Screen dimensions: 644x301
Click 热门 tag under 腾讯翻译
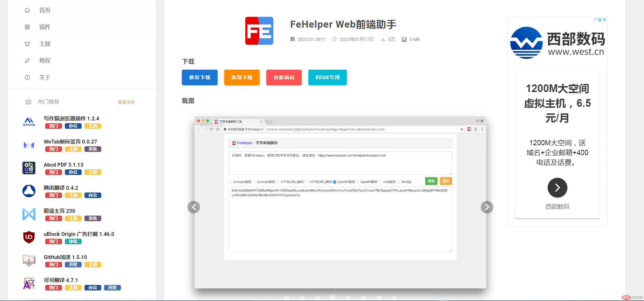tap(54, 195)
